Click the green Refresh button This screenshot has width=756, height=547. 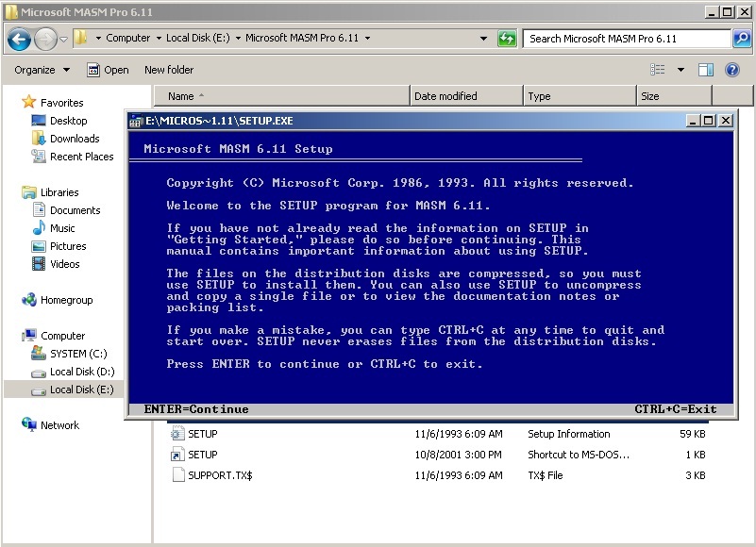tap(507, 39)
